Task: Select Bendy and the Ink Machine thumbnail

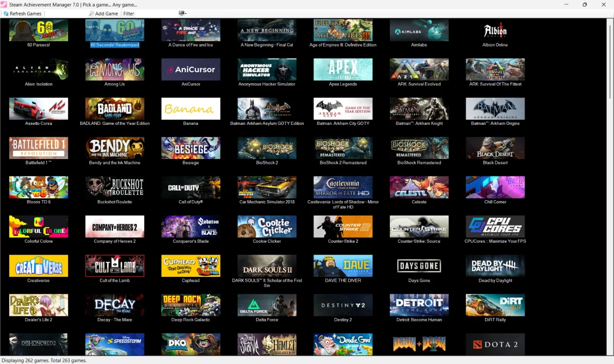Action: point(115,148)
